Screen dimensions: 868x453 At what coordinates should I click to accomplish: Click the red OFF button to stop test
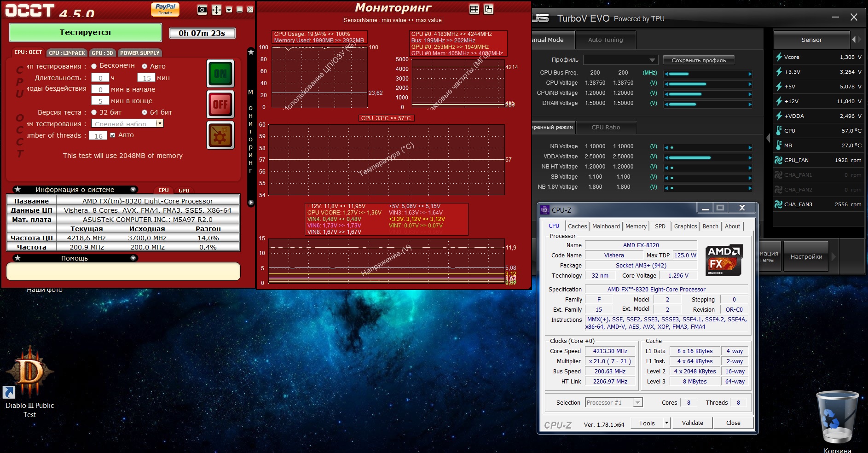click(x=220, y=105)
